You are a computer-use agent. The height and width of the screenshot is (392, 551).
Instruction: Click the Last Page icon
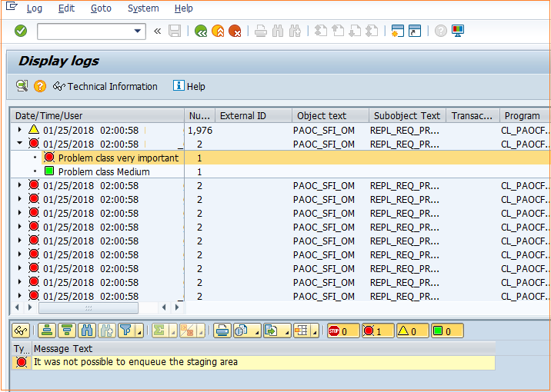[x=372, y=31]
